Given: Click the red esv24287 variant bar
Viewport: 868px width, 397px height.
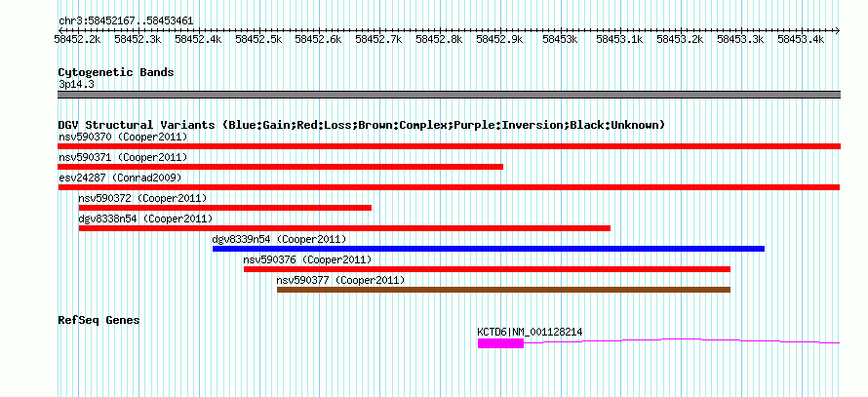Looking at the screenshot, I should (x=449, y=187).
